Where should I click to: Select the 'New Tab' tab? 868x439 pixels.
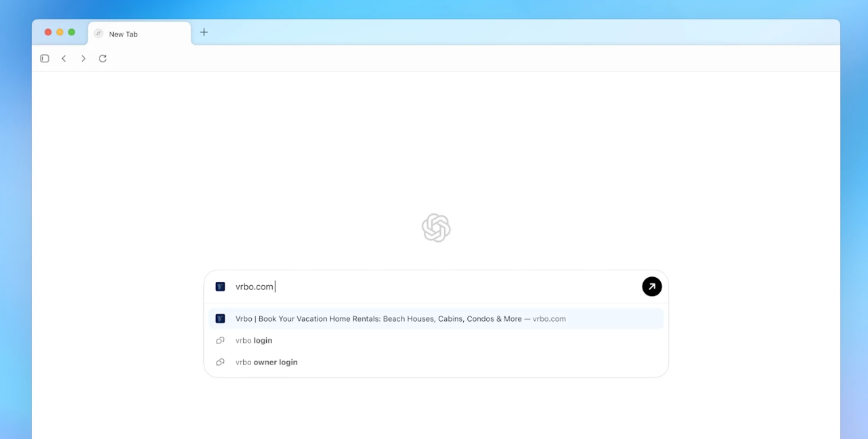pyautogui.click(x=139, y=34)
